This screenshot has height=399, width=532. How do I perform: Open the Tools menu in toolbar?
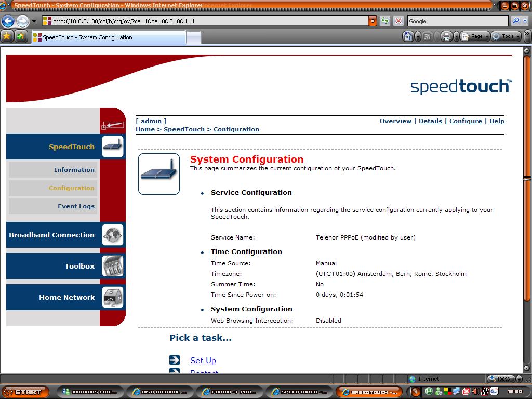point(506,36)
